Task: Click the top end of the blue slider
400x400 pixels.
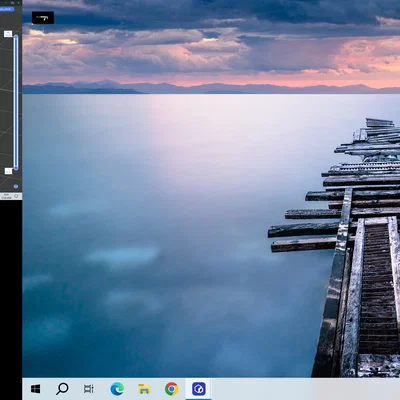Action: [16, 36]
